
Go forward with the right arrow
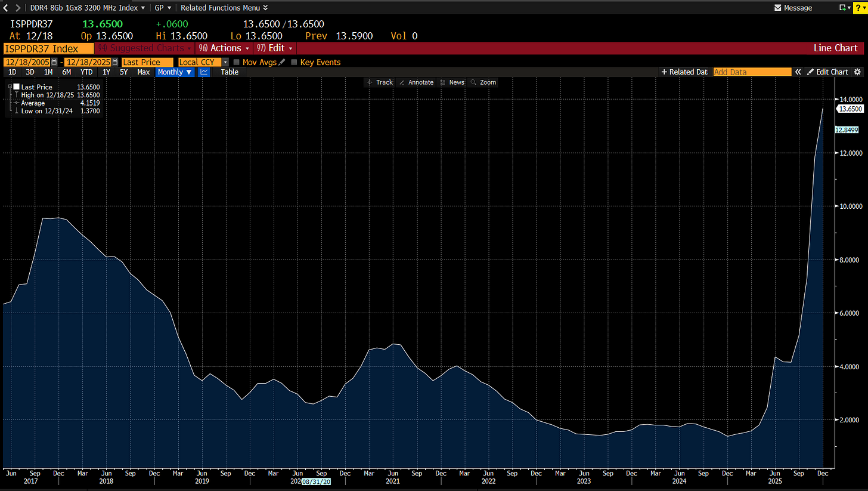coord(18,8)
